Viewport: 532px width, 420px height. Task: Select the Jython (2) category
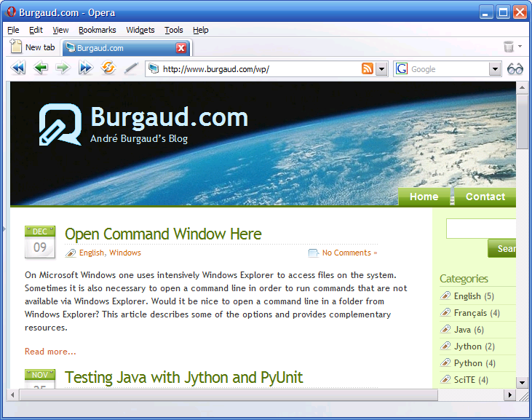coord(475,346)
